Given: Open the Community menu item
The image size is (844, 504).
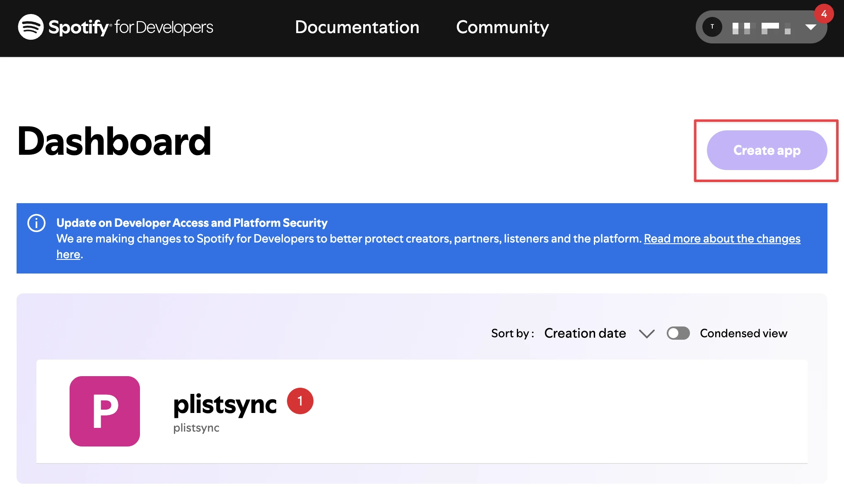Looking at the screenshot, I should [502, 27].
